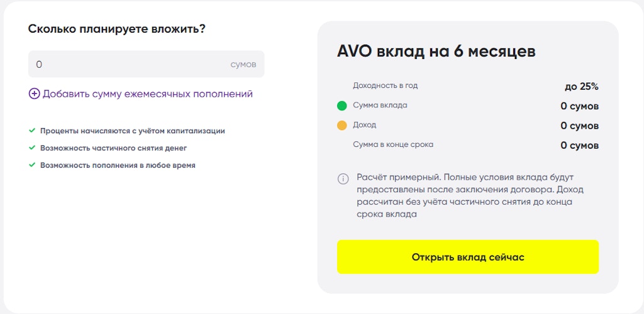Screen dimensions: 644x314
Task: Click the Расчёт примерный disclaimer text
Action: (x=465, y=195)
